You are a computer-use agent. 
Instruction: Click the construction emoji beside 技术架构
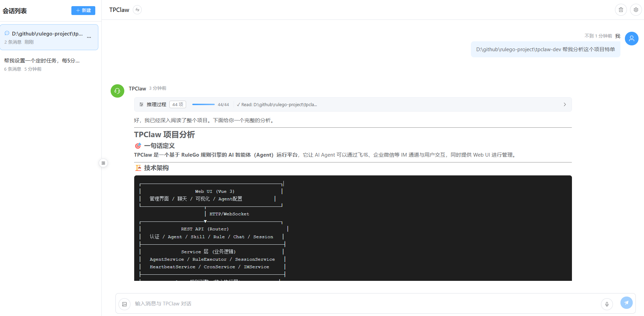[138, 168]
